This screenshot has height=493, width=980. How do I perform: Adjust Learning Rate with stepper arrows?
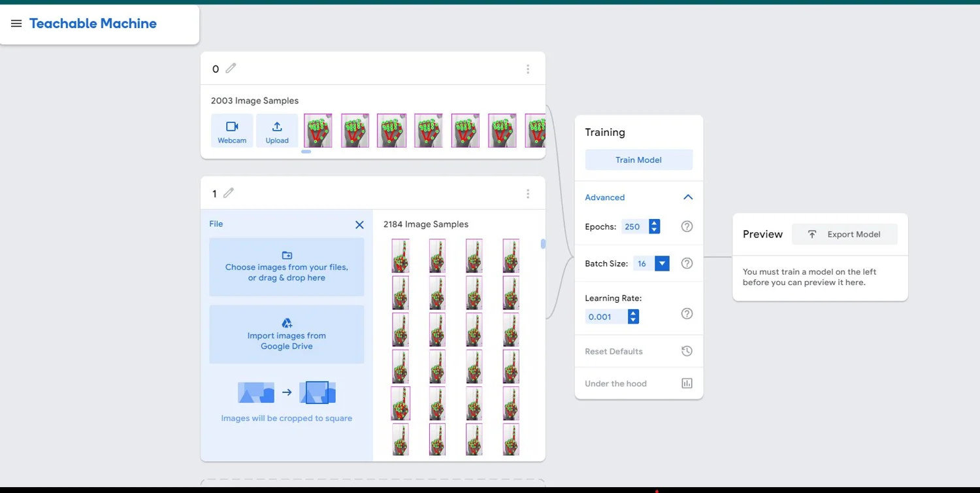pyautogui.click(x=633, y=317)
